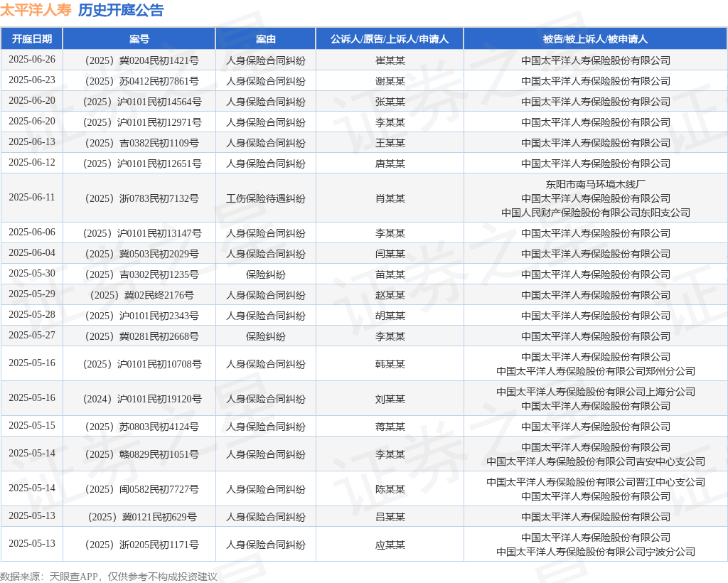Click the 案号 column header
The width and height of the screenshot is (728, 583).
139,39
